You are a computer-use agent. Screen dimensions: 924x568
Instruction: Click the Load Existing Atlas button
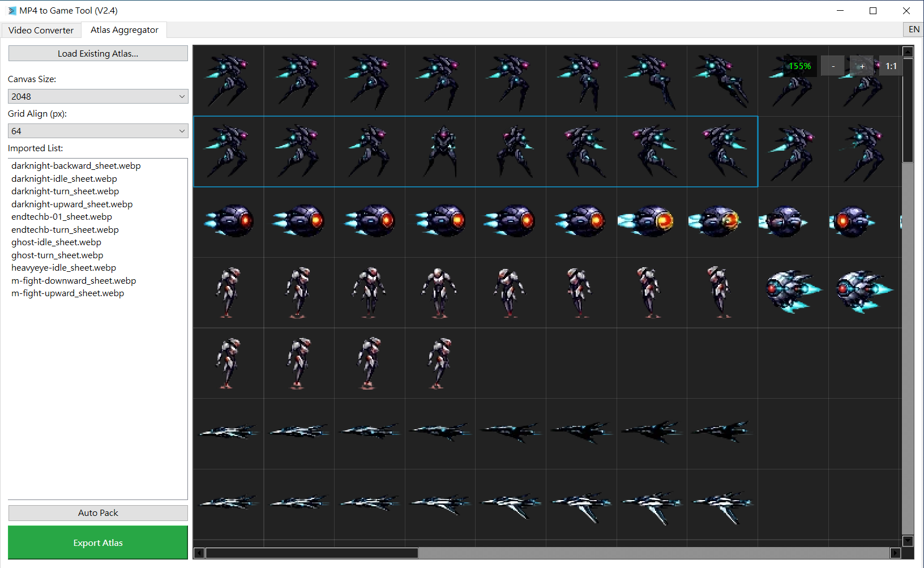pyautogui.click(x=98, y=54)
